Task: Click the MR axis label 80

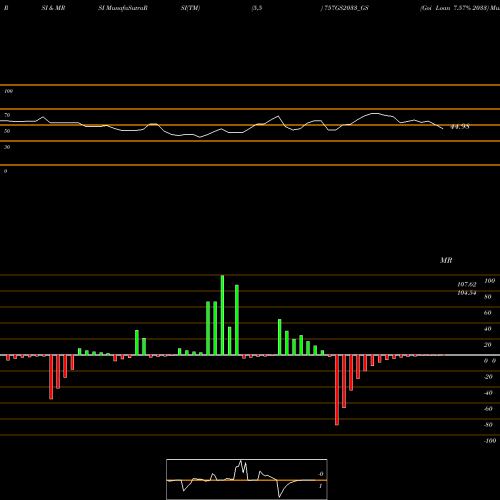Action: click(488, 297)
